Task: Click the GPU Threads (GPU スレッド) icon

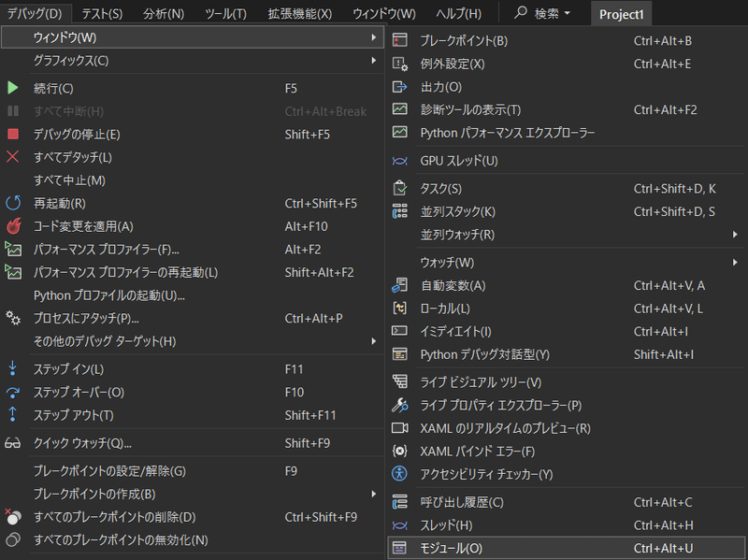Action: pyautogui.click(x=399, y=160)
